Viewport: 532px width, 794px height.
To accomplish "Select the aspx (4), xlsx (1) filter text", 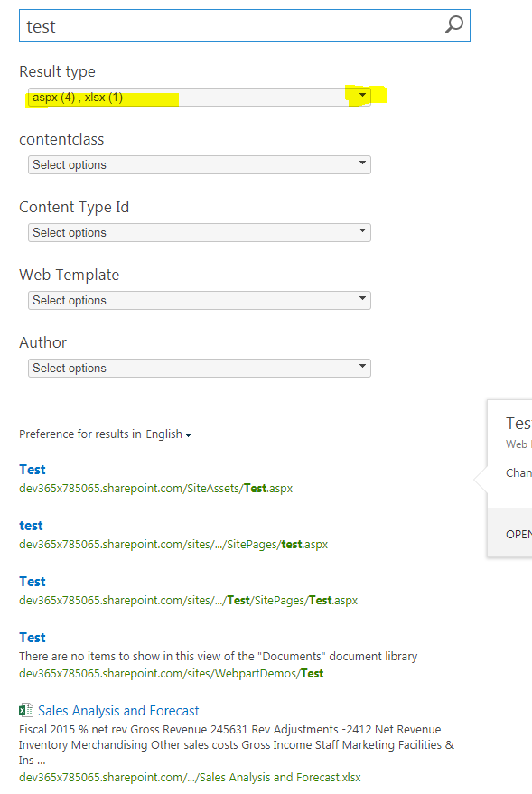I will [72, 95].
